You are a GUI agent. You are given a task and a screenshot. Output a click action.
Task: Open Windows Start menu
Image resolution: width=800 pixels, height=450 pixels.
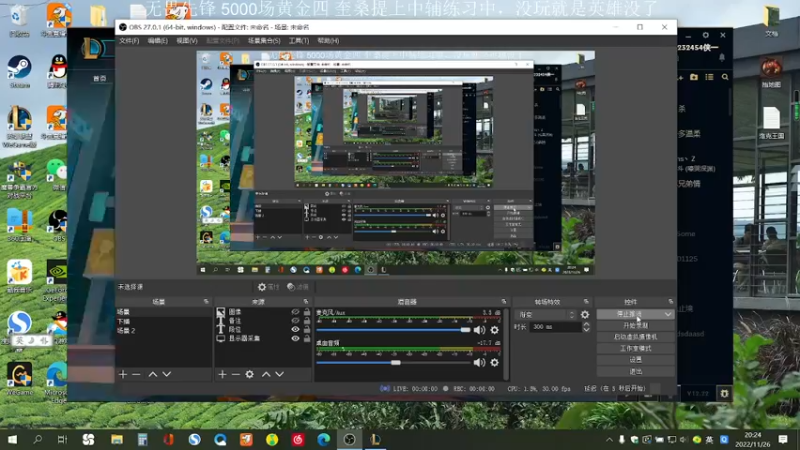click(12, 439)
